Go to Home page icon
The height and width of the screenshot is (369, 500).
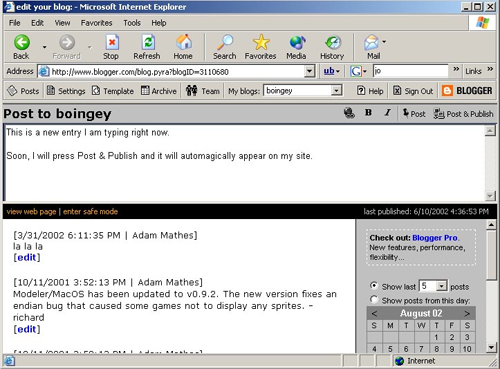pos(183,47)
